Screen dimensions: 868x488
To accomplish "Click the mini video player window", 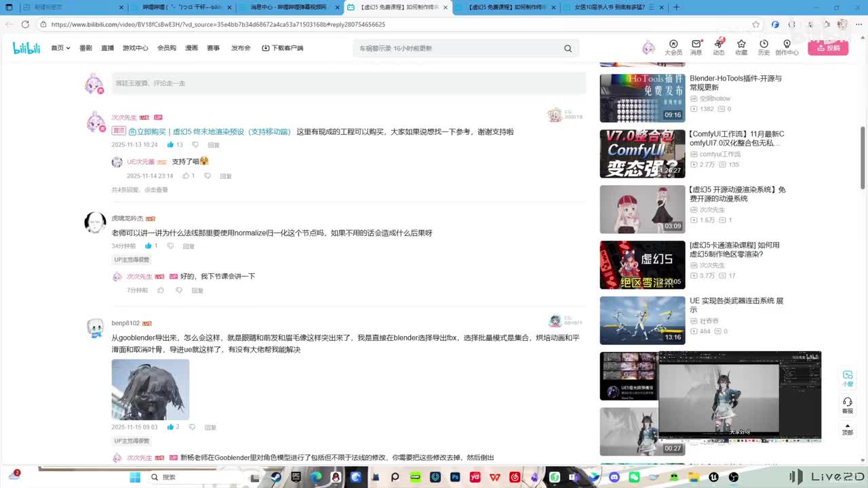I will [x=740, y=396].
